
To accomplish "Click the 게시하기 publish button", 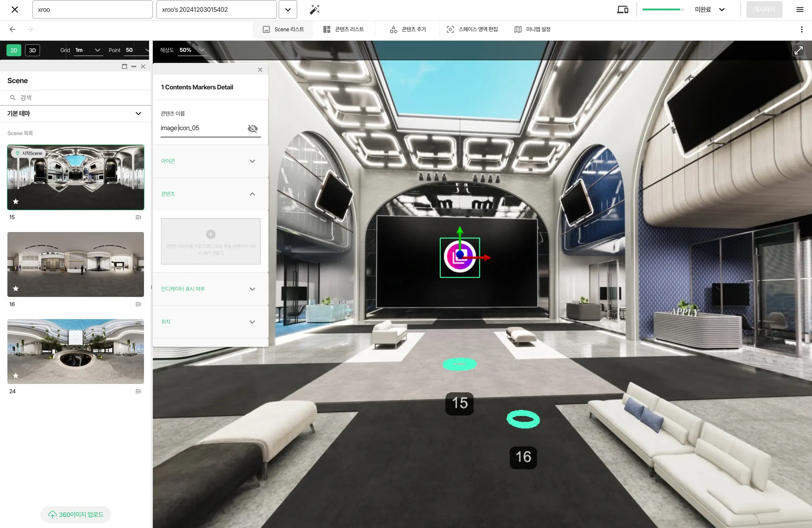I will pyautogui.click(x=764, y=10).
